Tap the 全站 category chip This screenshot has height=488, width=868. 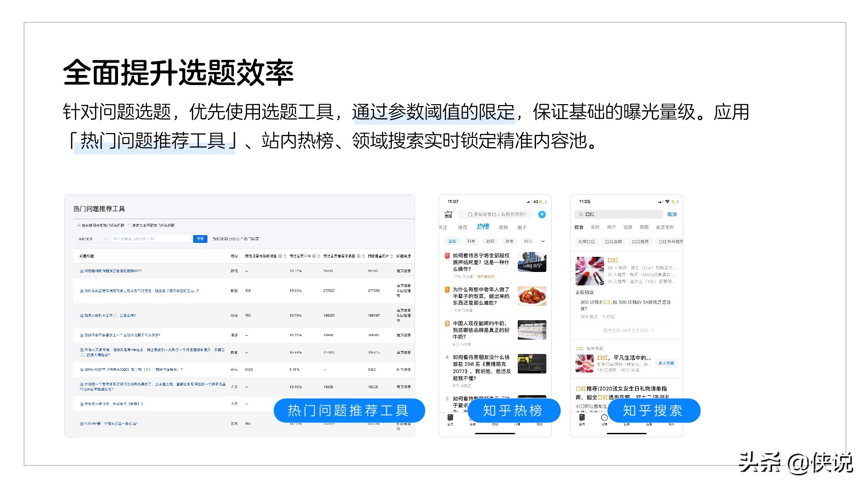coord(452,241)
